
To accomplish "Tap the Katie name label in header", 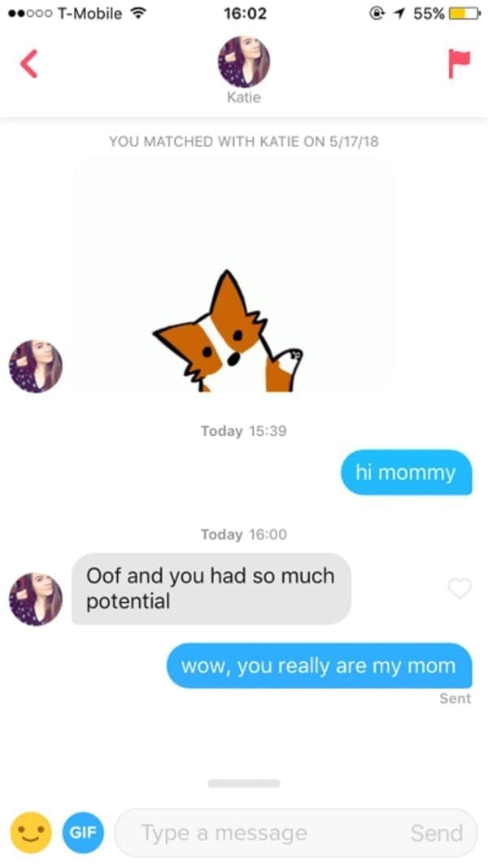I will (x=243, y=98).
